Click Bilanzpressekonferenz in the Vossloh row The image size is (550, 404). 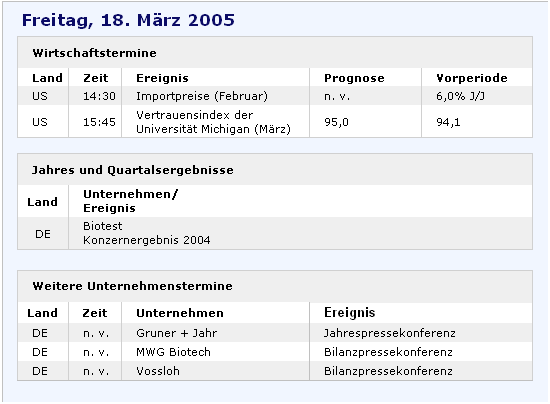tap(388, 371)
